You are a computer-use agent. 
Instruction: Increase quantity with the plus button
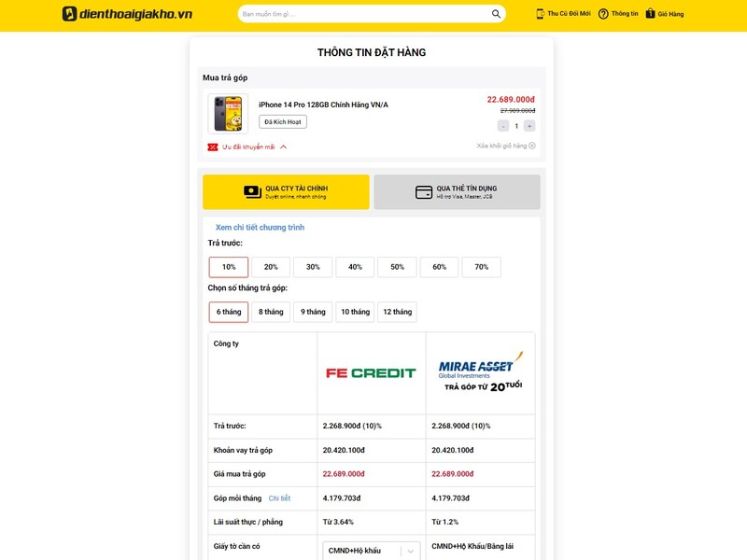tap(529, 126)
